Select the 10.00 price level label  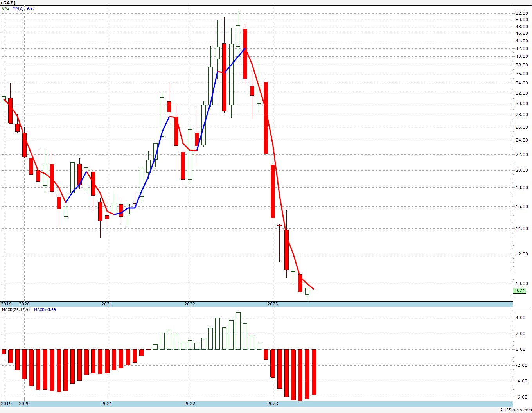[521, 284]
